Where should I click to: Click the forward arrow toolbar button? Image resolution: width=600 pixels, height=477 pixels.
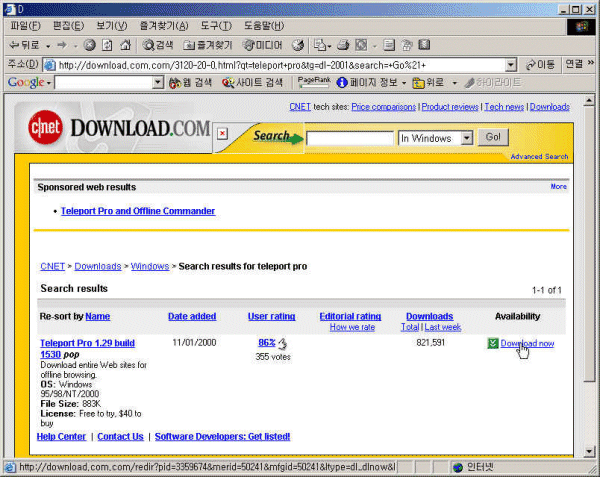click(61, 45)
